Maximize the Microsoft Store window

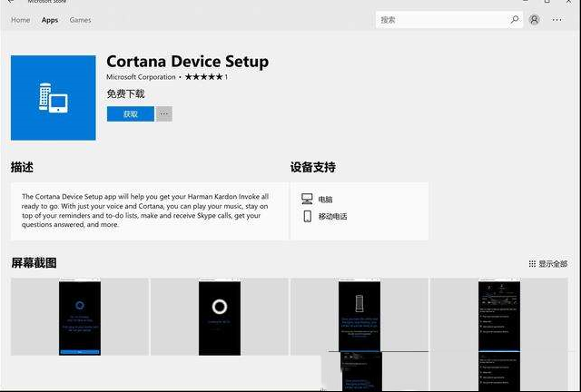tap(547, 2)
